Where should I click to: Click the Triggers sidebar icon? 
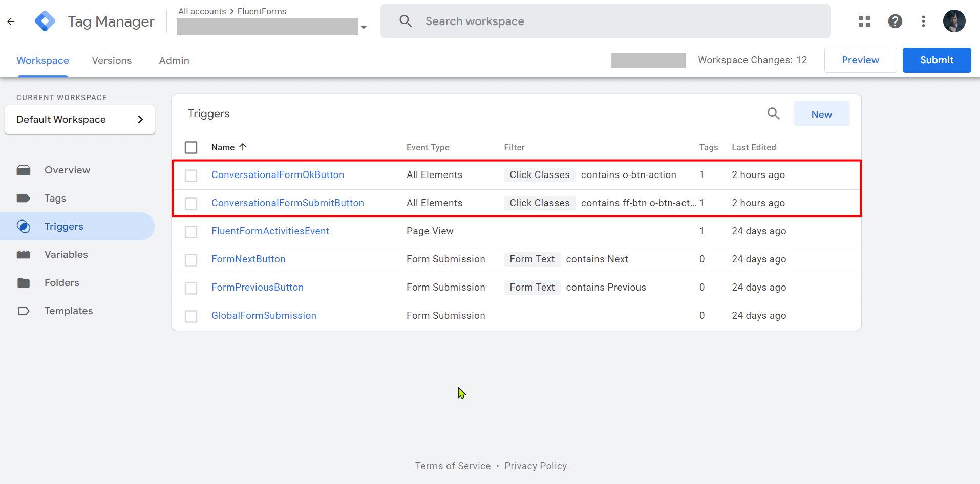tap(24, 227)
